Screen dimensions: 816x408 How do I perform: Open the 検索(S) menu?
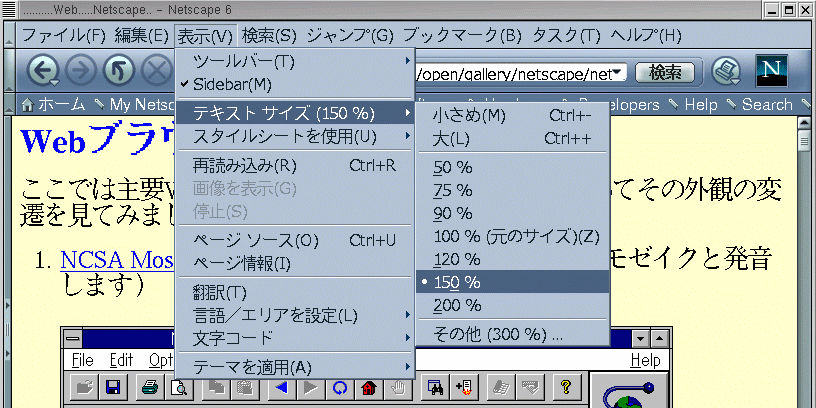click(269, 36)
